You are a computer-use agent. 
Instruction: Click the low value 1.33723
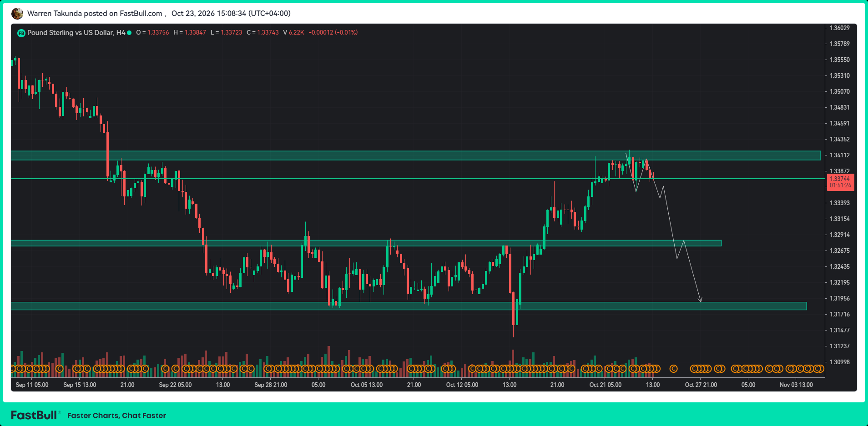pos(231,33)
